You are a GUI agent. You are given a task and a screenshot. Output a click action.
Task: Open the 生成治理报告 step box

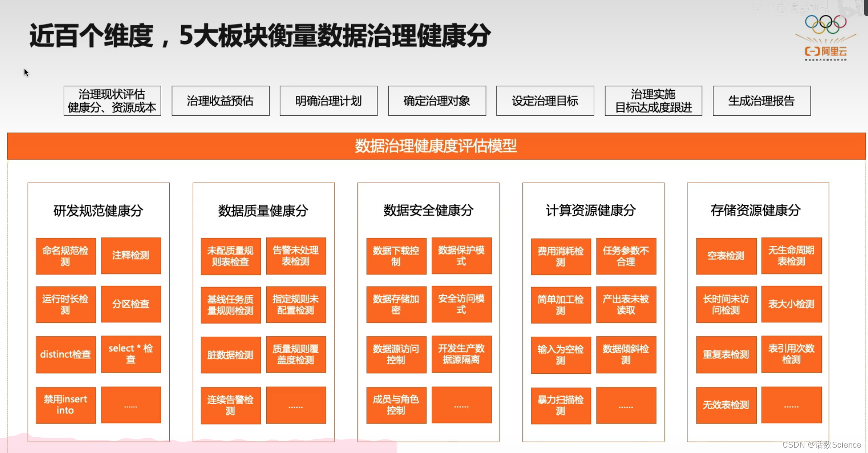[762, 101]
